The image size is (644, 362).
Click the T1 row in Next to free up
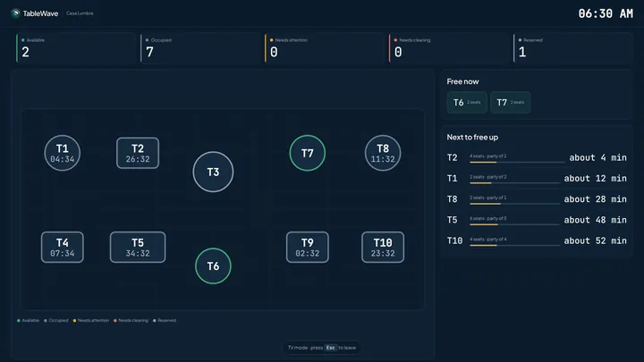point(537,179)
